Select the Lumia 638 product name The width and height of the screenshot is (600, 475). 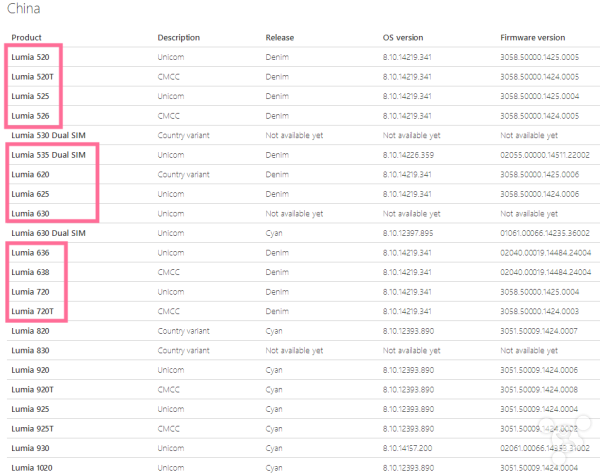point(30,272)
